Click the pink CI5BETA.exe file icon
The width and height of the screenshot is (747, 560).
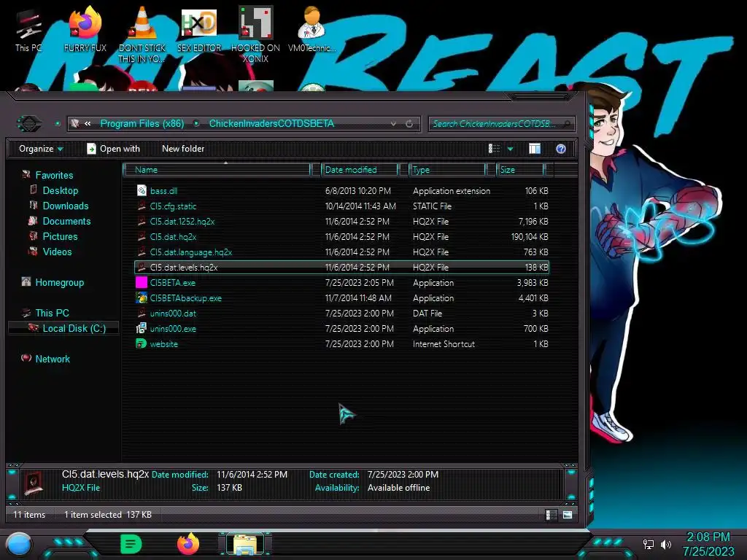click(141, 282)
